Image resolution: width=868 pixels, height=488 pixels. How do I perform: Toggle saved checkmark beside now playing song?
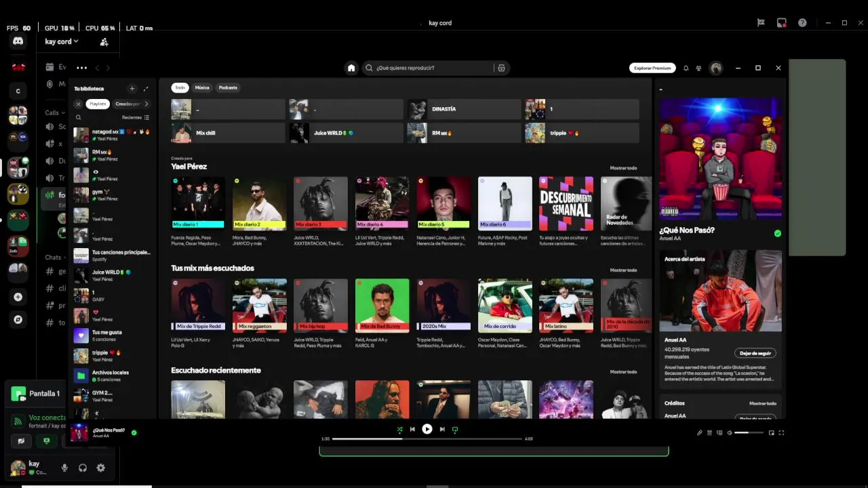(x=134, y=432)
